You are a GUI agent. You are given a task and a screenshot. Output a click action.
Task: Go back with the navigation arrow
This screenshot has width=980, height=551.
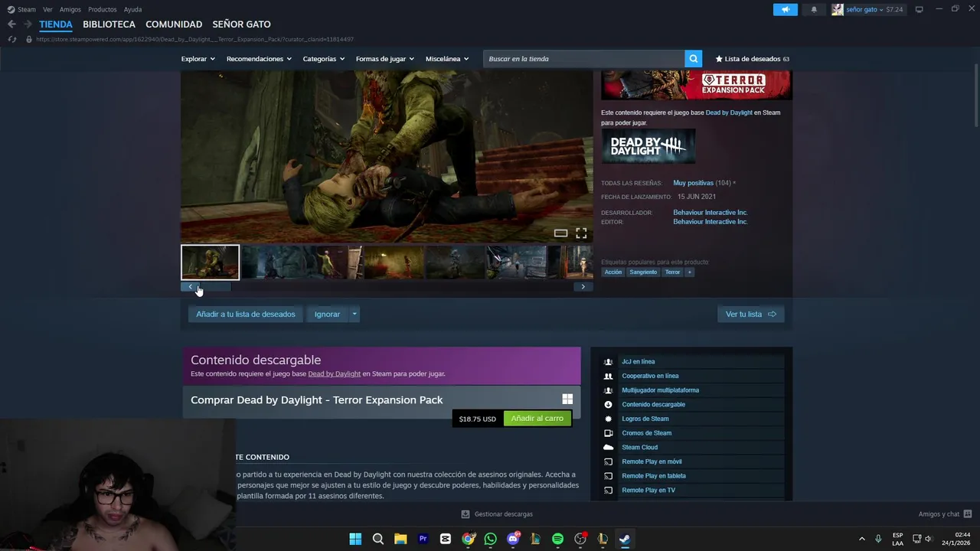click(x=11, y=24)
